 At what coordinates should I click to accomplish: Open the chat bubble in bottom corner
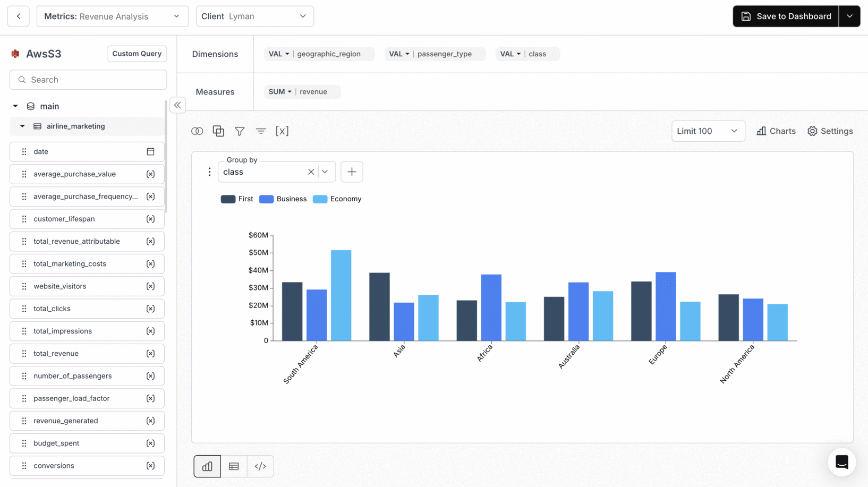pos(841,462)
